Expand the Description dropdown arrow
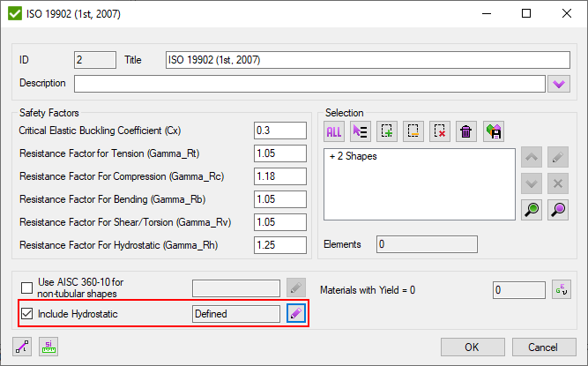The width and height of the screenshot is (588, 366). click(559, 84)
